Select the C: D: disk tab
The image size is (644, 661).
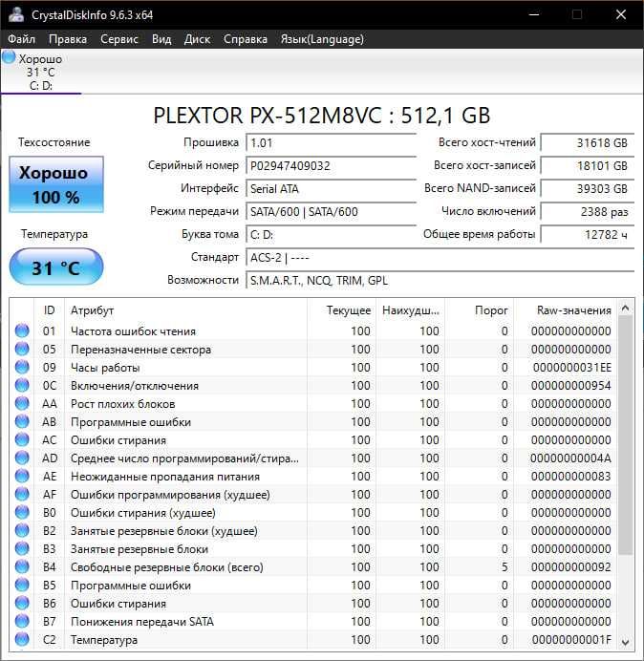[x=40, y=72]
